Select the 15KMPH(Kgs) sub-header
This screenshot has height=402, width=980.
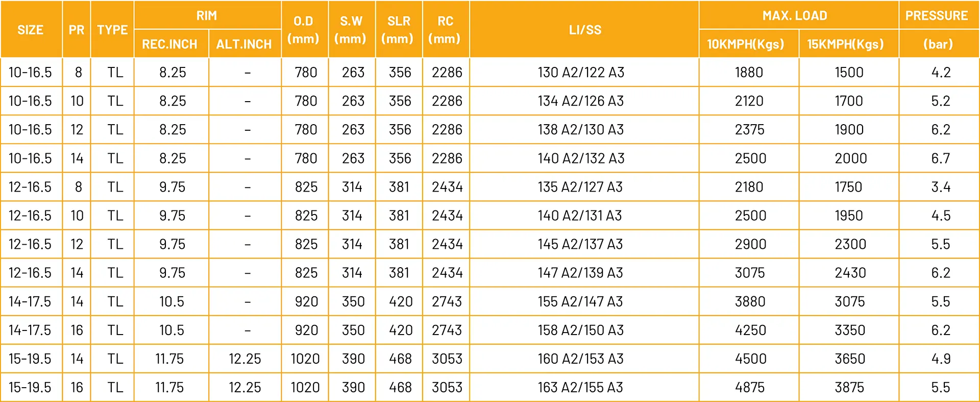pyautogui.click(x=845, y=44)
